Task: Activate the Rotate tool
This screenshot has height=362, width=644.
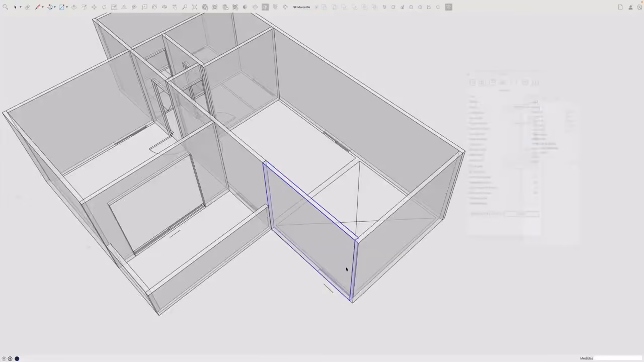Action: (104, 7)
